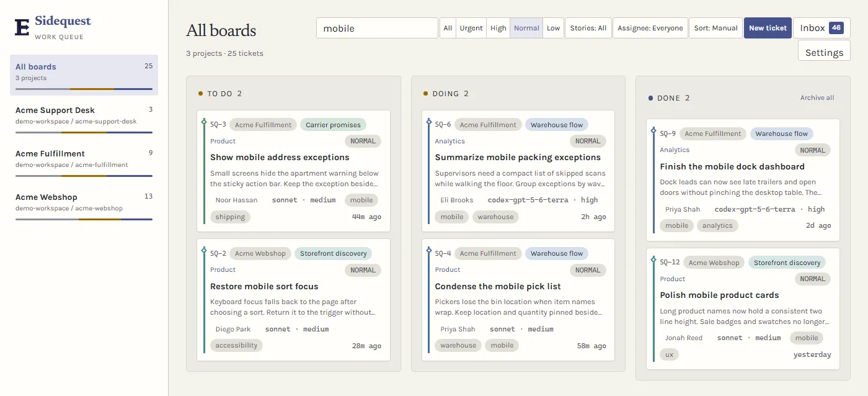Click the mobile tag on SQ-4
This screenshot has height=396, width=868.
point(502,345)
